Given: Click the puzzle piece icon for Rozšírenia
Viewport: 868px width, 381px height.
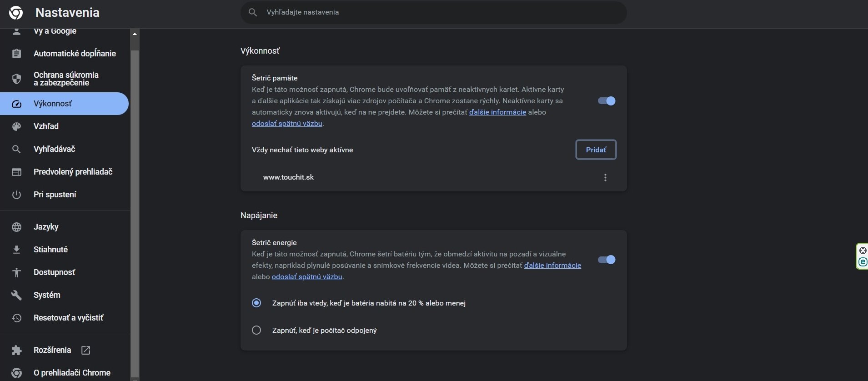Looking at the screenshot, I should point(16,350).
